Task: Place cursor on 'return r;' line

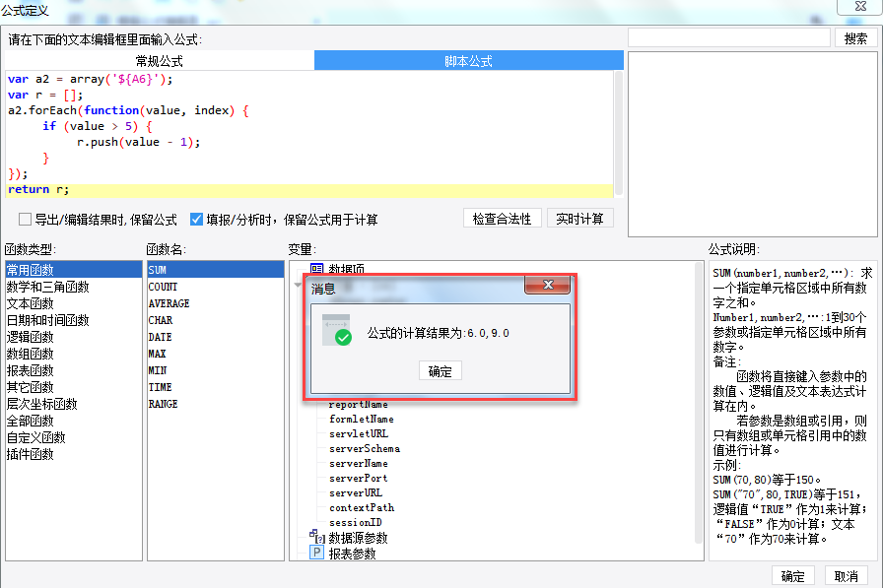Action: pyautogui.click(x=309, y=190)
